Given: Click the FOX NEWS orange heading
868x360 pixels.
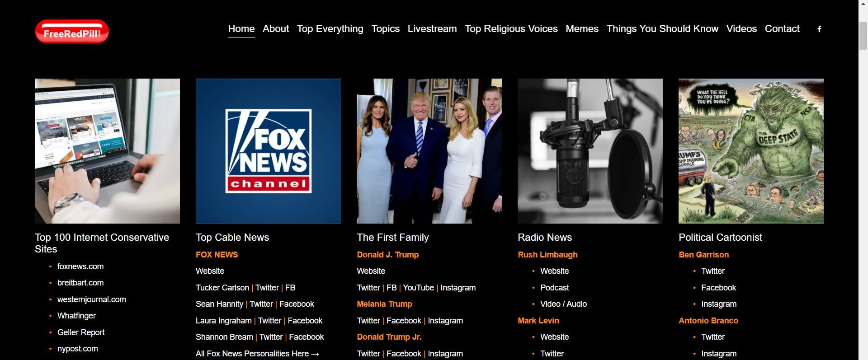Looking at the screenshot, I should 217,255.
